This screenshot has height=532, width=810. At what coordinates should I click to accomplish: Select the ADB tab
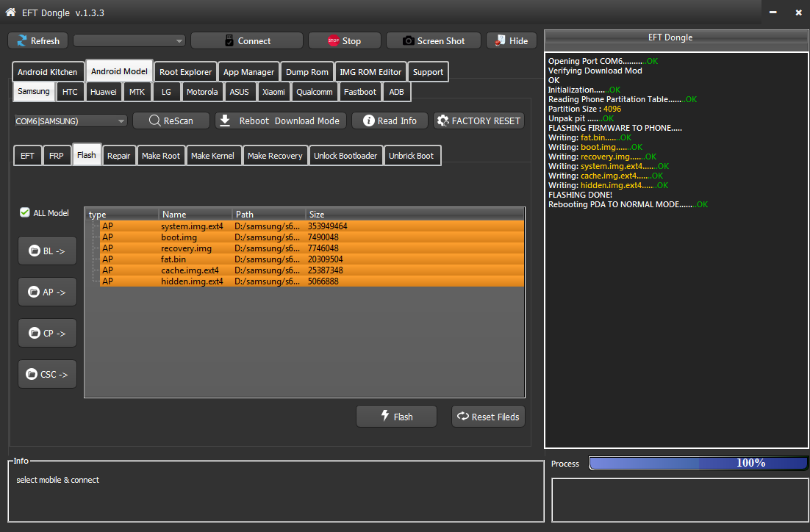click(396, 91)
